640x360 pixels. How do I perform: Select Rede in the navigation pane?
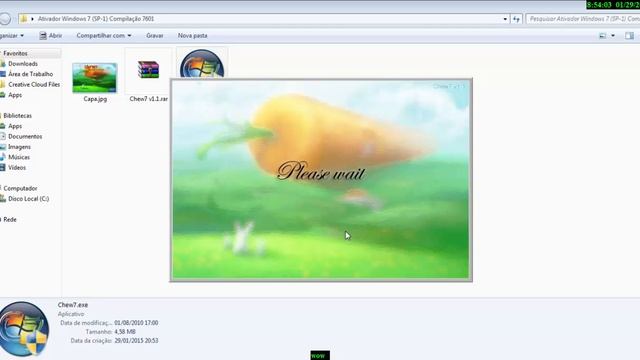[10, 220]
